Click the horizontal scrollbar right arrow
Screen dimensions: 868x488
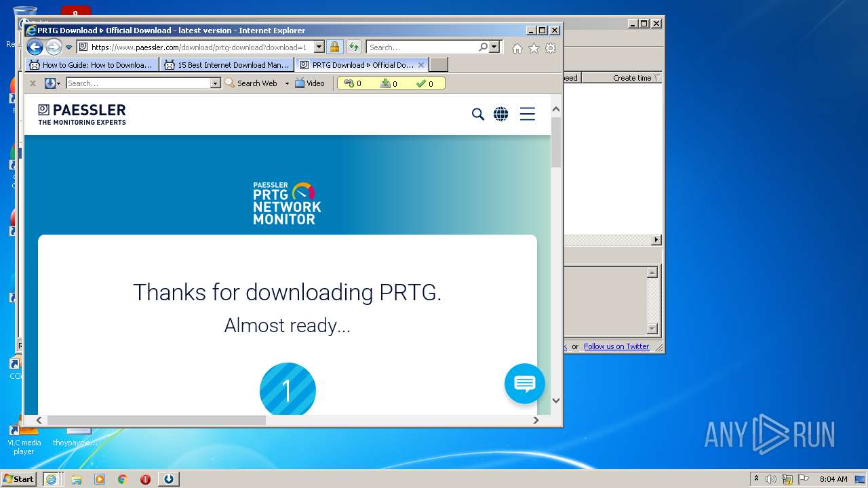point(536,420)
